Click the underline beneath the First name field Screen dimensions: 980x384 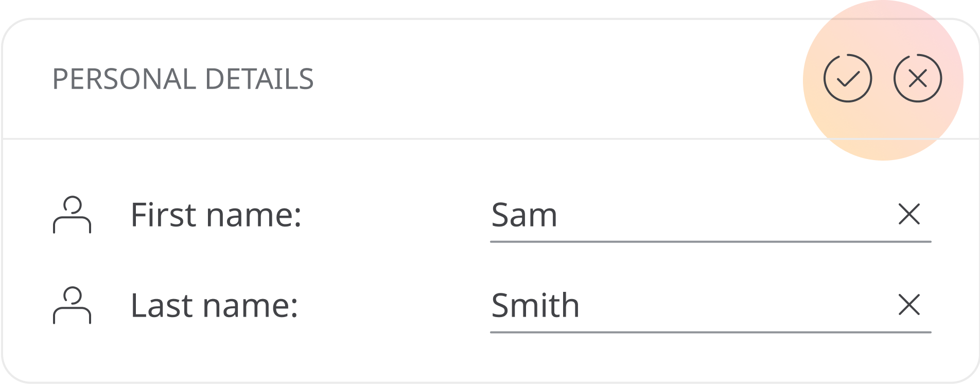711,241
